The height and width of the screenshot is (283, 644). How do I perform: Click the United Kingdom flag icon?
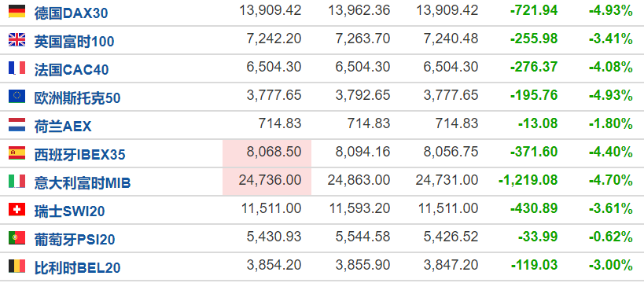coord(17,40)
